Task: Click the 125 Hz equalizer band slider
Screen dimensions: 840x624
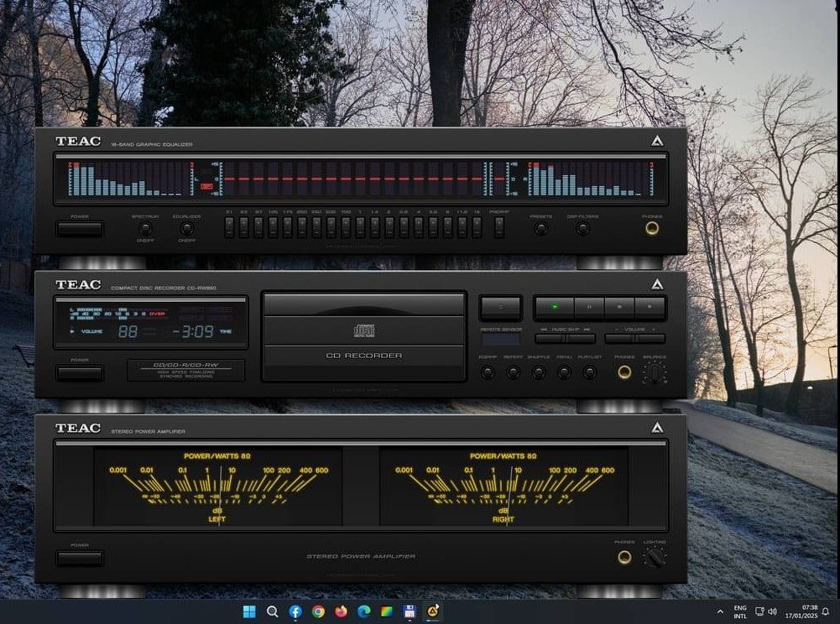Action: click(274, 227)
